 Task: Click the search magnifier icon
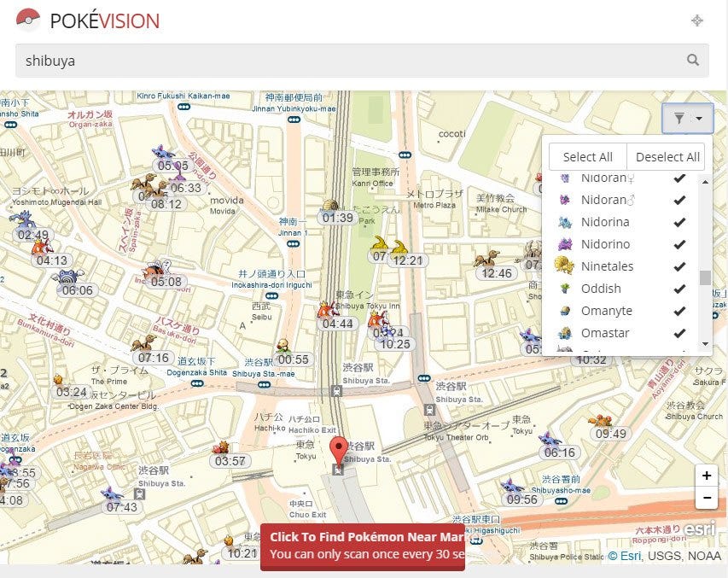pyautogui.click(x=693, y=60)
